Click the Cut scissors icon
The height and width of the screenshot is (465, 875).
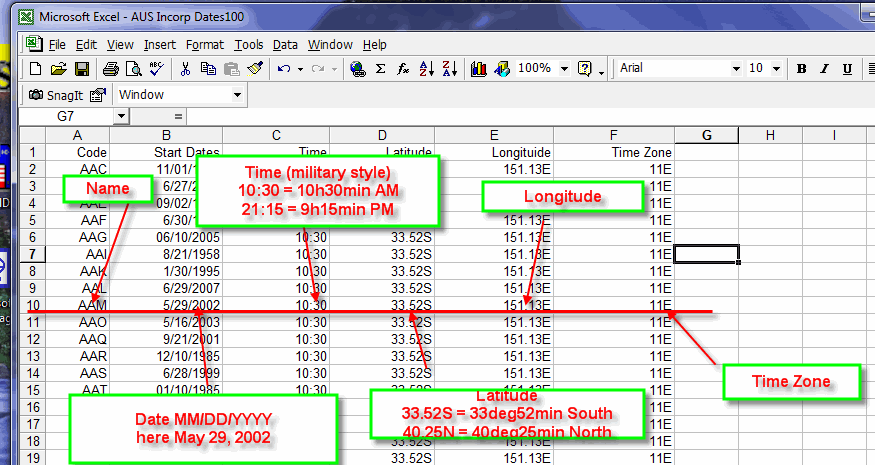[185, 69]
